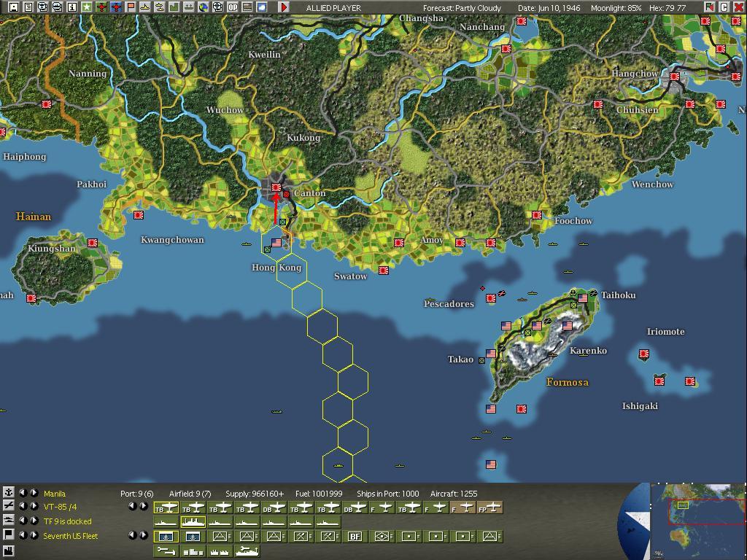Select the diamond-symbol land unit icon

[x=382, y=537]
